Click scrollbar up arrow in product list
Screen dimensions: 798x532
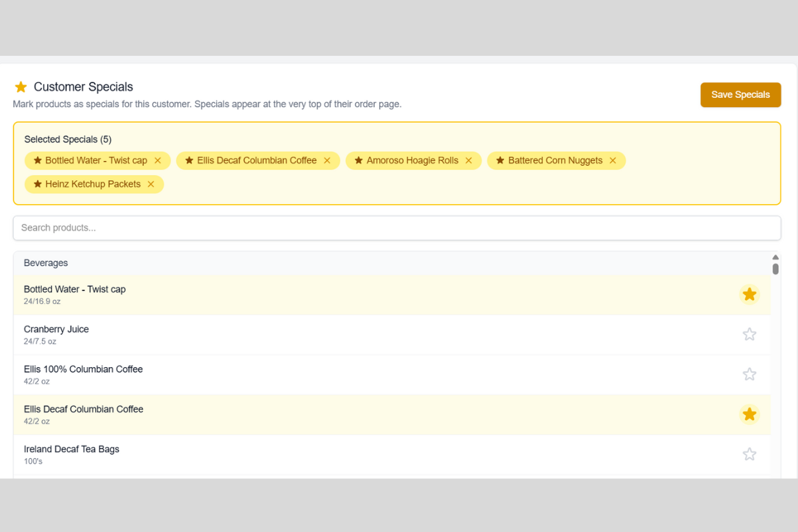pos(775,257)
